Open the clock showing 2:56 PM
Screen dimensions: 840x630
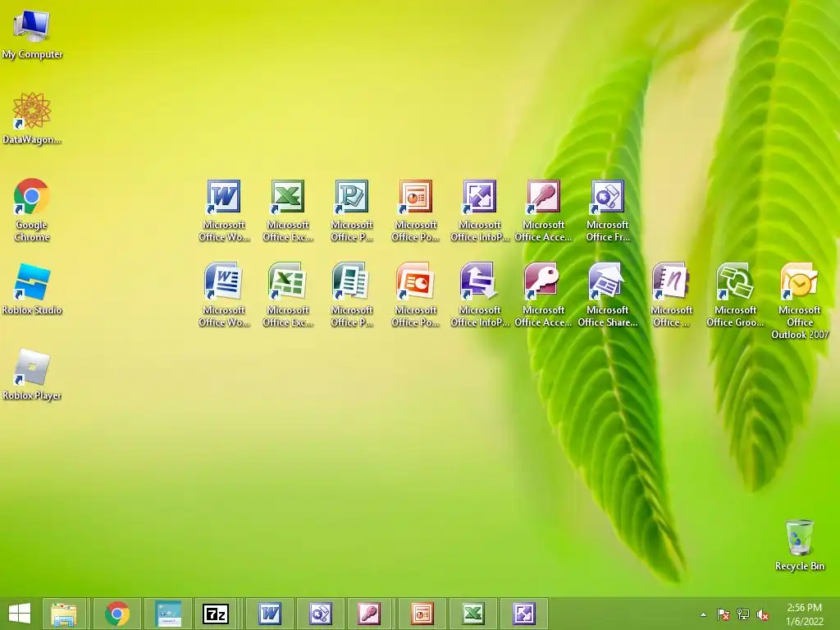804,614
